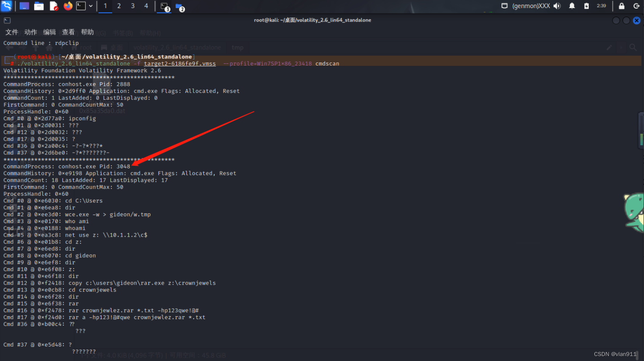Close the terminal window
This screenshot has height=361, width=644.
(636, 20)
